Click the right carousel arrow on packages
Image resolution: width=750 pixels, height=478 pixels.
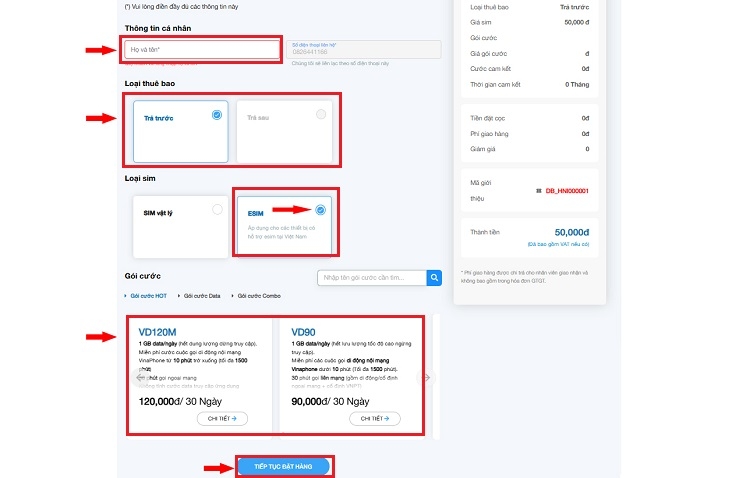428,378
